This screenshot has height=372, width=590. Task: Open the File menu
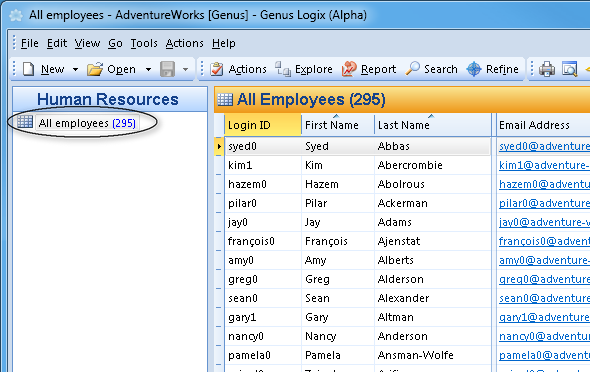coord(29,44)
